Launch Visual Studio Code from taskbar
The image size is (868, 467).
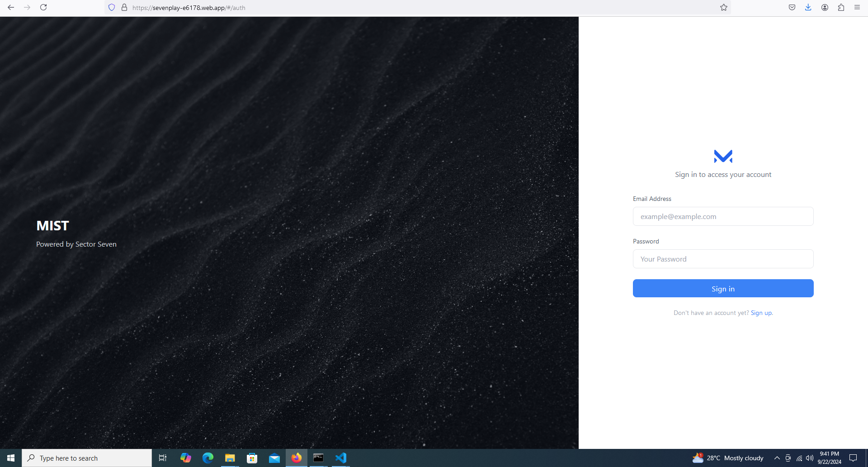point(341,458)
